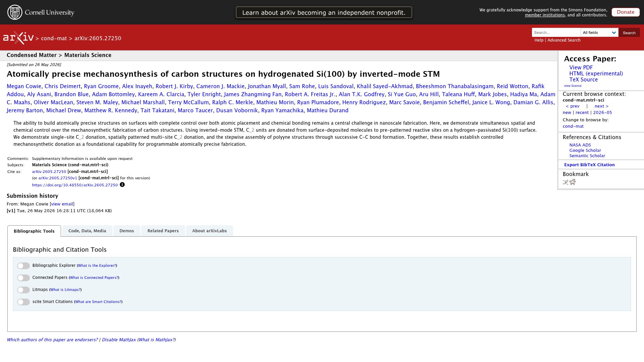The image size is (644, 362).
Task: Open the arXiv home logo
Action: click(18, 38)
